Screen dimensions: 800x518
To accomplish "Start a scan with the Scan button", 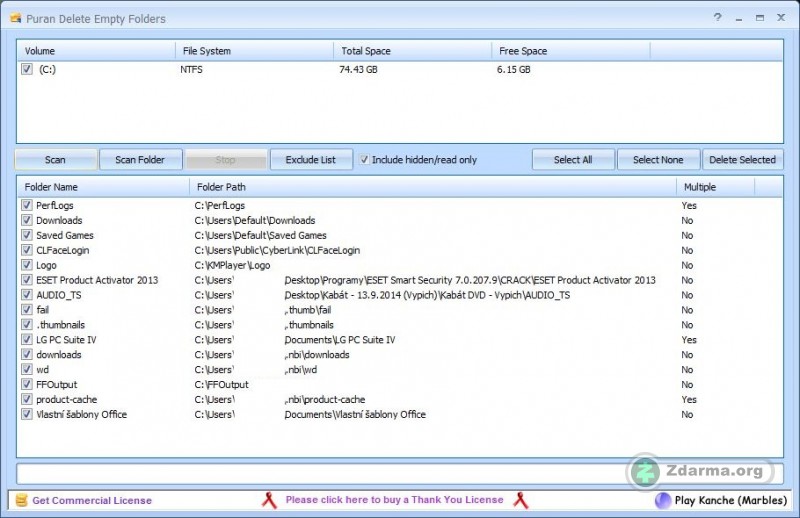I will coord(56,160).
